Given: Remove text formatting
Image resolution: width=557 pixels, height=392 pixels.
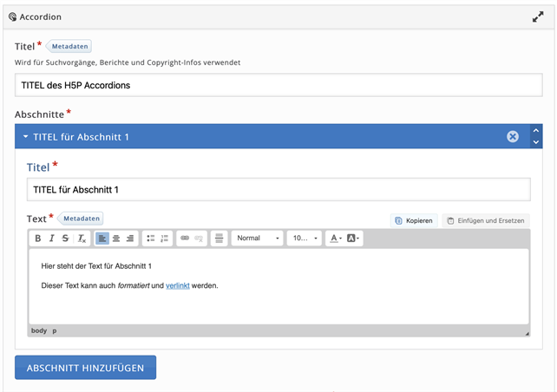Looking at the screenshot, I should click(x=82, y=238).
